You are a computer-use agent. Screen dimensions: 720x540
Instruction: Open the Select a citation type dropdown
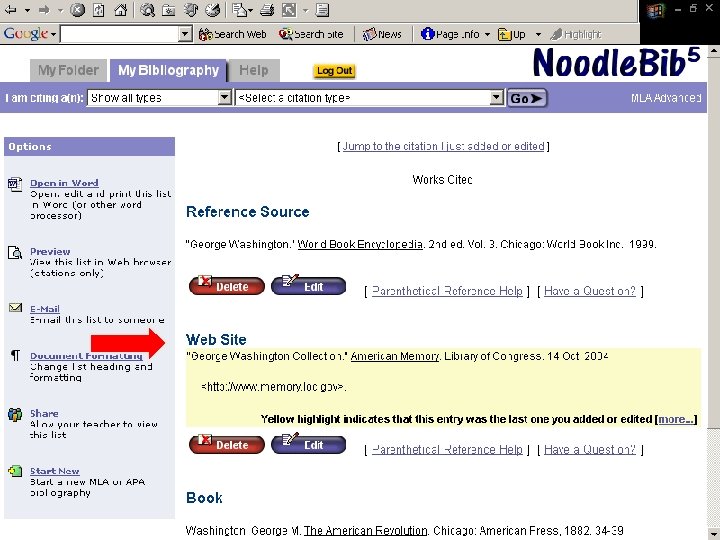tap(370, 98)
